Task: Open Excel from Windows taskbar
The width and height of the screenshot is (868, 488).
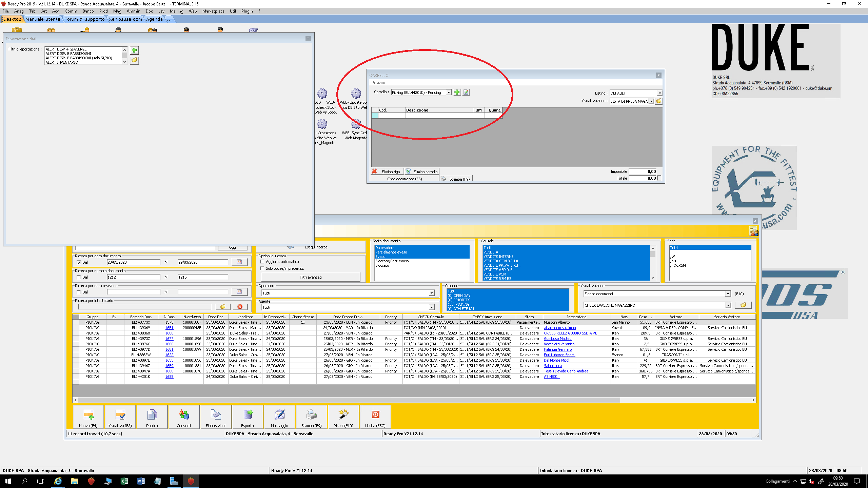Action: click(124, 481)
